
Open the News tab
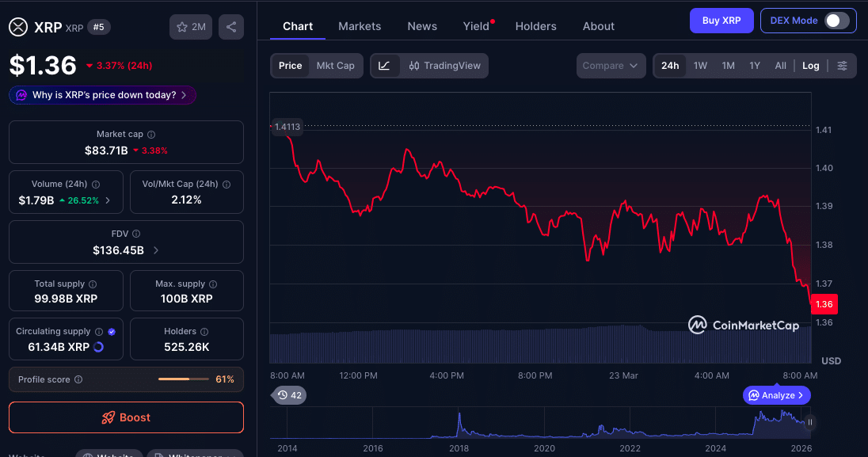click(422, 26)
